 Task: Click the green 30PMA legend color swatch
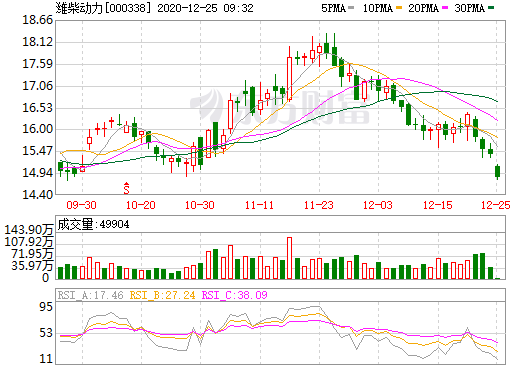tap(491, 7)
